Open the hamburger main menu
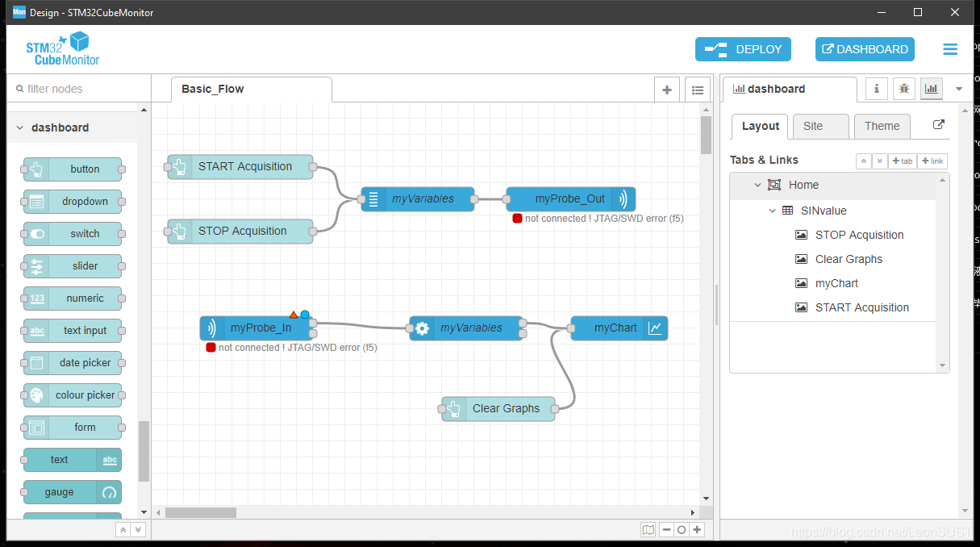This screenshot has width=980, height=547. 950,49
